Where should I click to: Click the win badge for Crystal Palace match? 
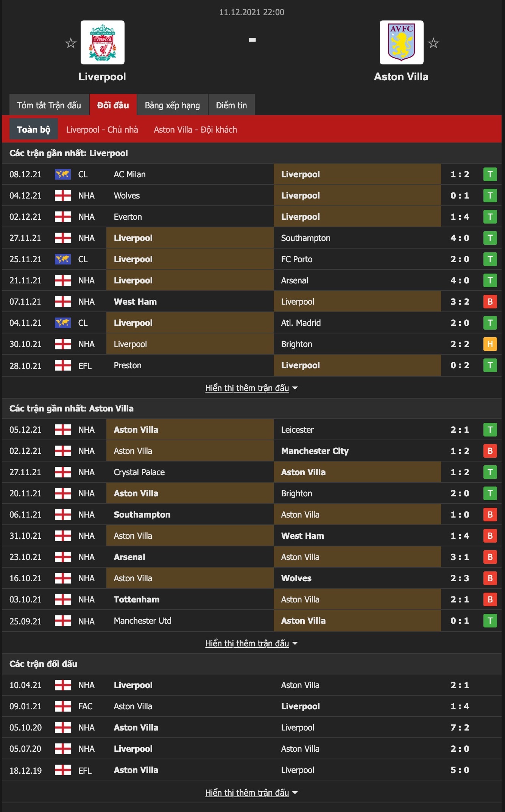tap(490, 472)
